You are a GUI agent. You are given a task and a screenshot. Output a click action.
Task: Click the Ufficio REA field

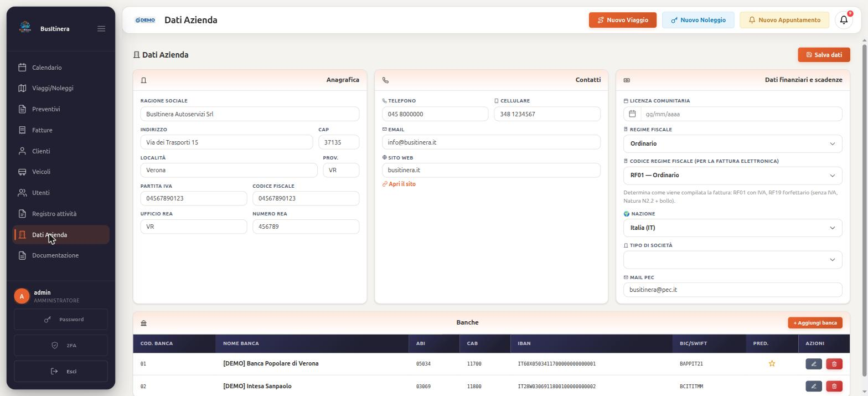194,227
